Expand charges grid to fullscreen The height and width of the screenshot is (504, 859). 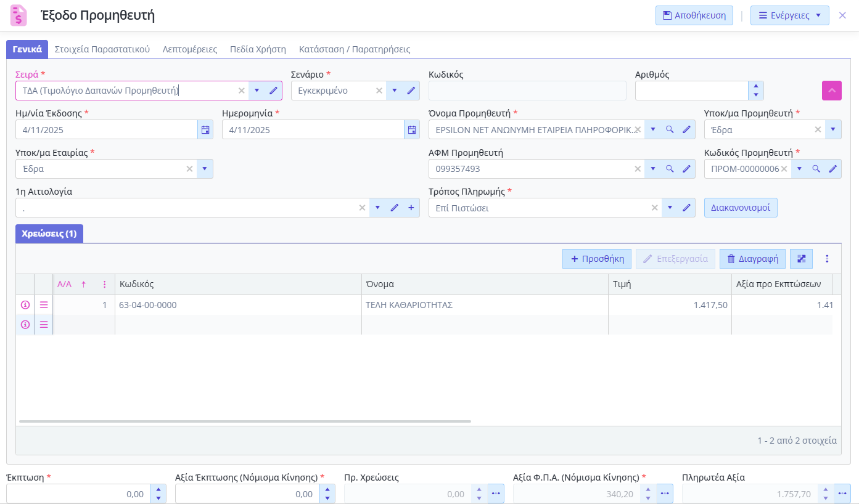coord(802,259)
